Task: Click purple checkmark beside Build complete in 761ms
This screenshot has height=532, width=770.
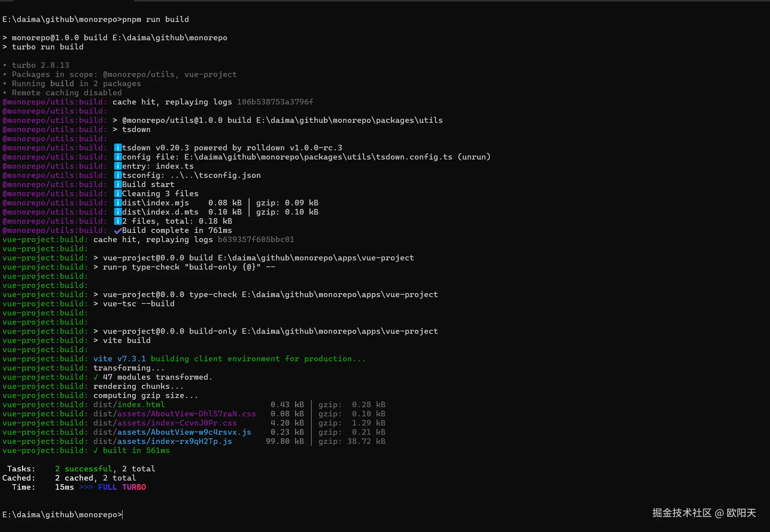Action: [x=118, y=231]
